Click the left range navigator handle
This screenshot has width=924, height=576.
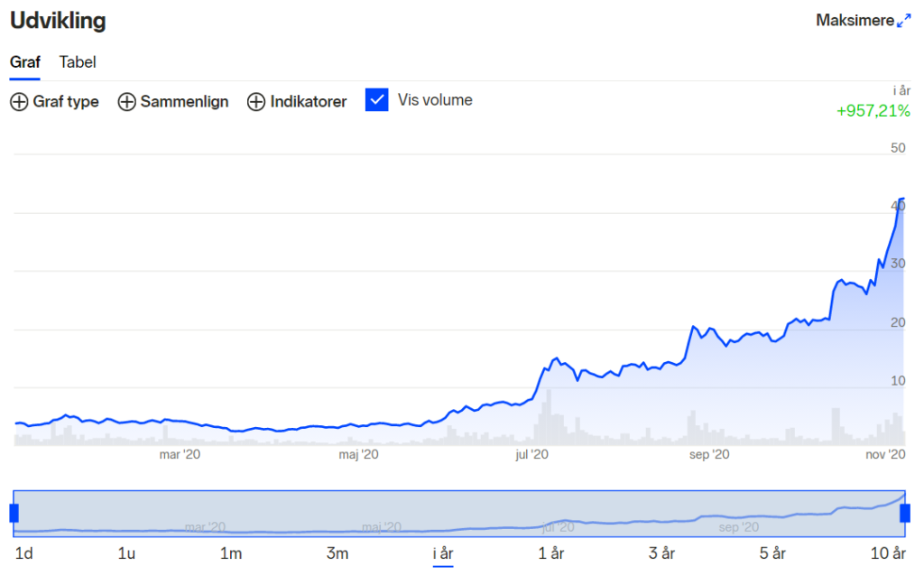[14, 514]
